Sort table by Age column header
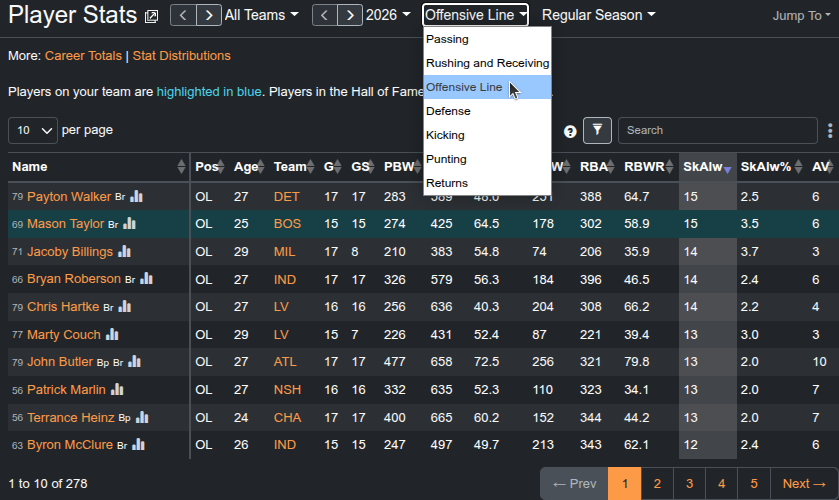The height and width of the screenshot is (500, 839). [x=245, y=167]
